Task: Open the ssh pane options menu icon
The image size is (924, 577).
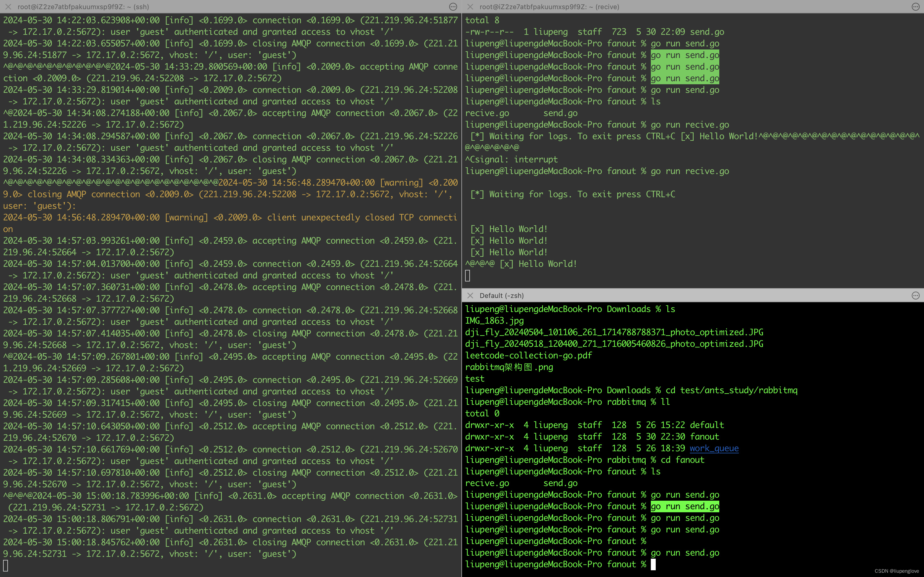Action: click(x=453, y=6)
